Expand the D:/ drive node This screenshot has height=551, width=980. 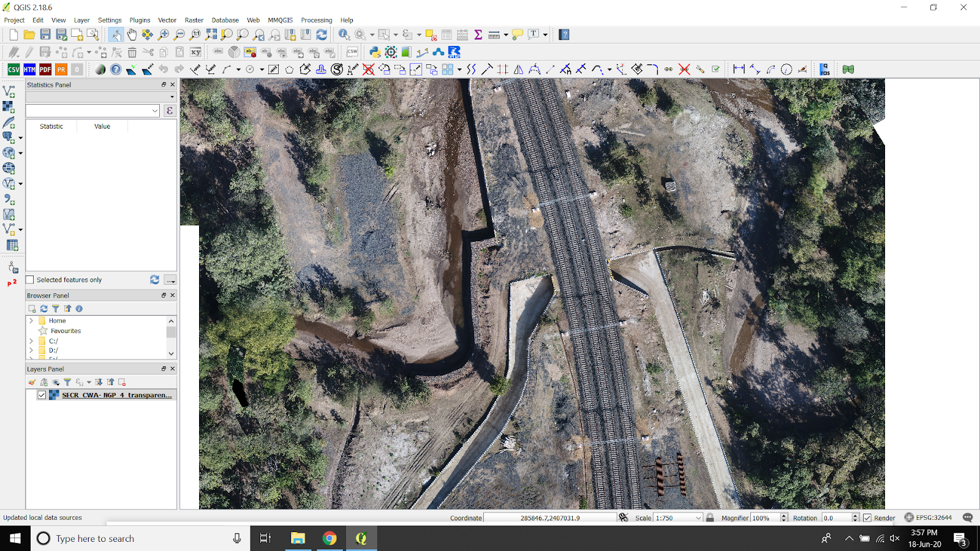tap(31, 350)
